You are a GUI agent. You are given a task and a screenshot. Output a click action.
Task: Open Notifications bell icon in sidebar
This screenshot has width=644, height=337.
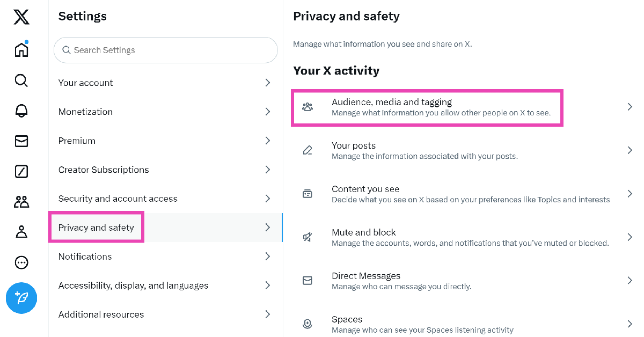[x=21, y=111]
